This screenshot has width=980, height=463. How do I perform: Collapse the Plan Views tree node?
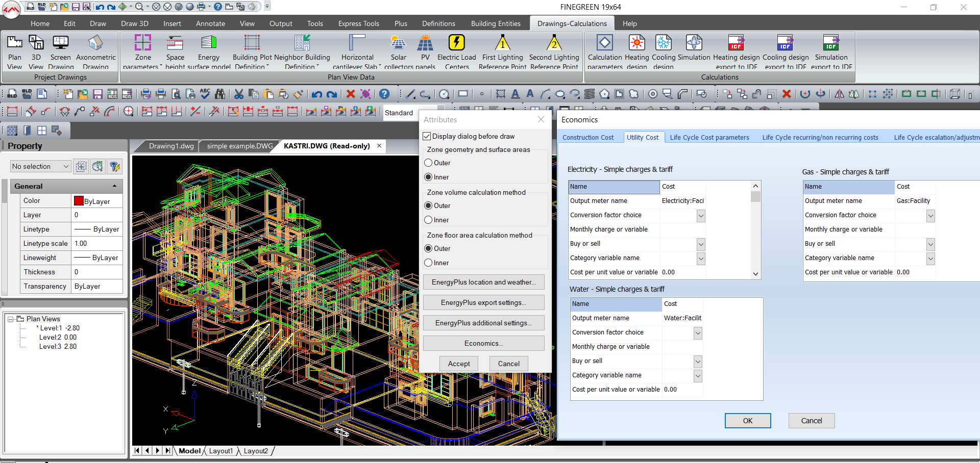pyautogui.click(x=10, y=319)
